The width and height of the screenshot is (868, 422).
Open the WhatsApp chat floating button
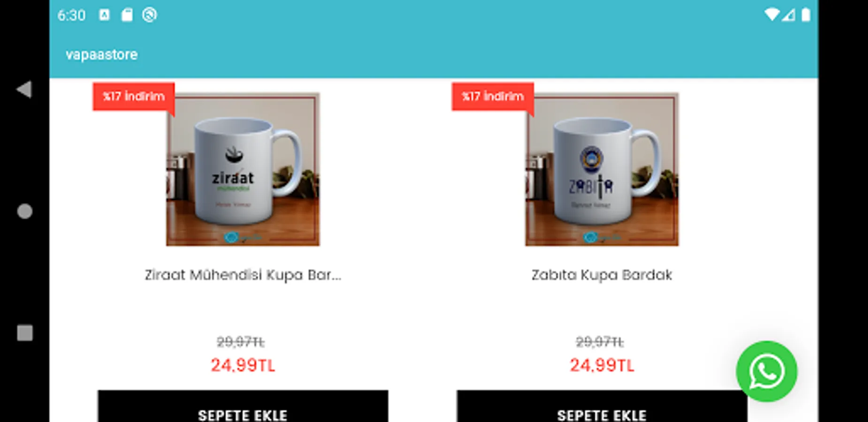tap(766, 371)
